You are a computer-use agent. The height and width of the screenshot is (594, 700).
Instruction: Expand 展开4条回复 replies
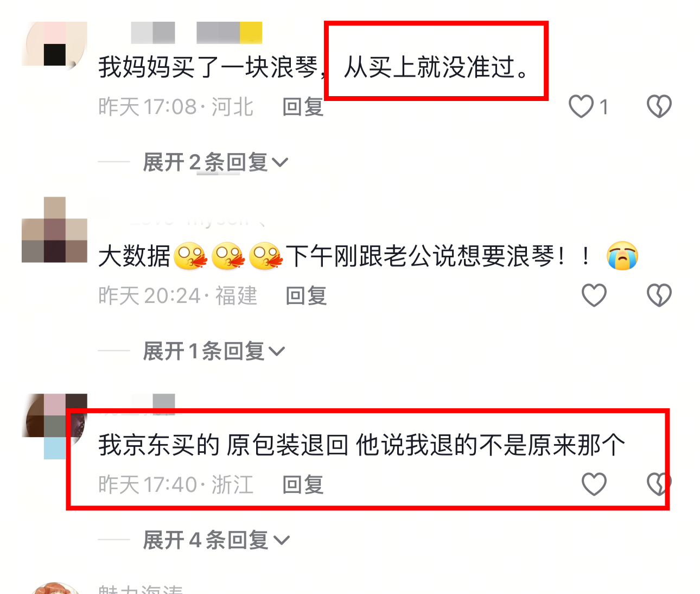pyautogui.click(x=216, y=540)
